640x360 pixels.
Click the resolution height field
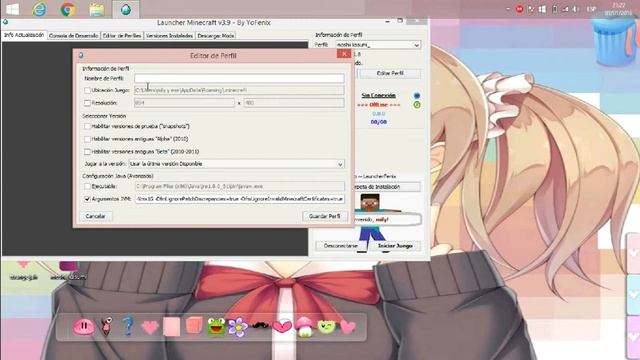(x=294, y=103)
